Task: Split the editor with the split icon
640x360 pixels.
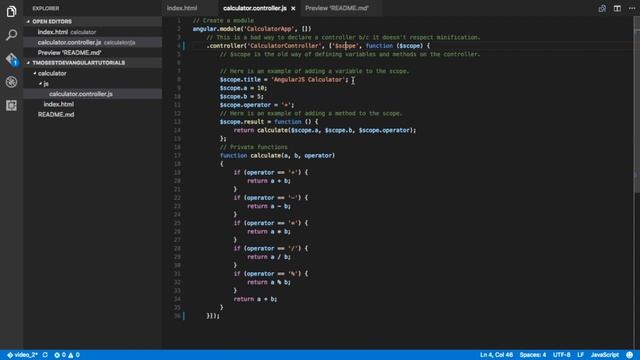Action: [617, 8]
